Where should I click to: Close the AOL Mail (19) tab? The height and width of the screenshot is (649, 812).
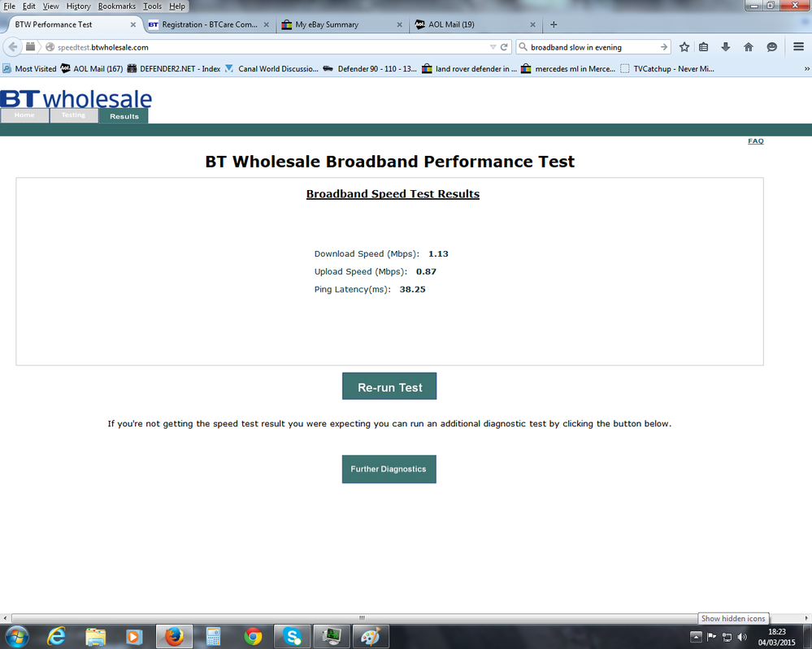[x=532, y=24]
